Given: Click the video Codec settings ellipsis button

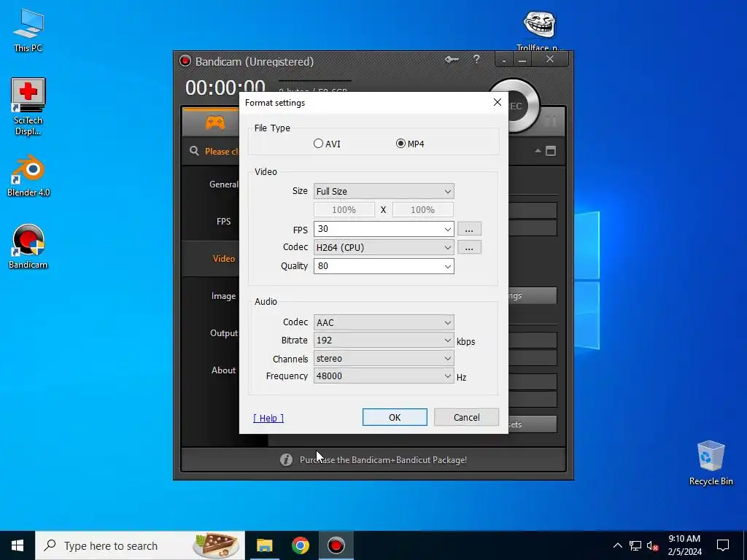Looking at the screenshot, I should [x=469, y=247].
